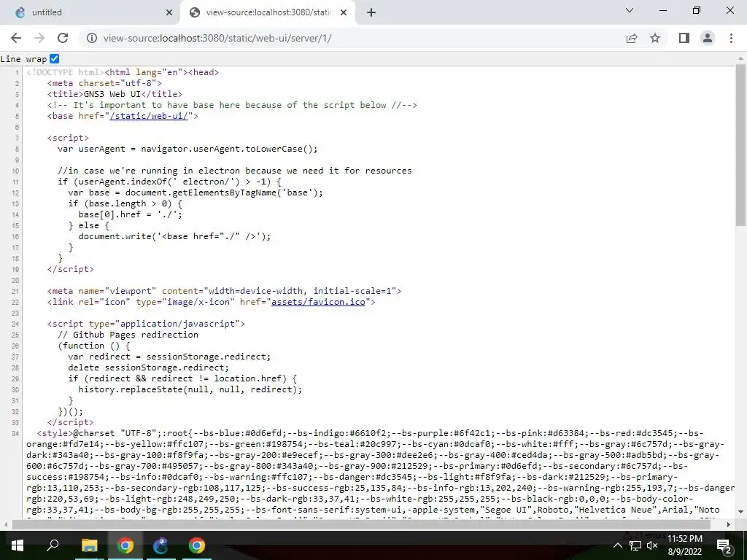
Task: Click the "delete sessionStorage.redirect;" line
Action: pyautogui.click(x=148, y=367)
